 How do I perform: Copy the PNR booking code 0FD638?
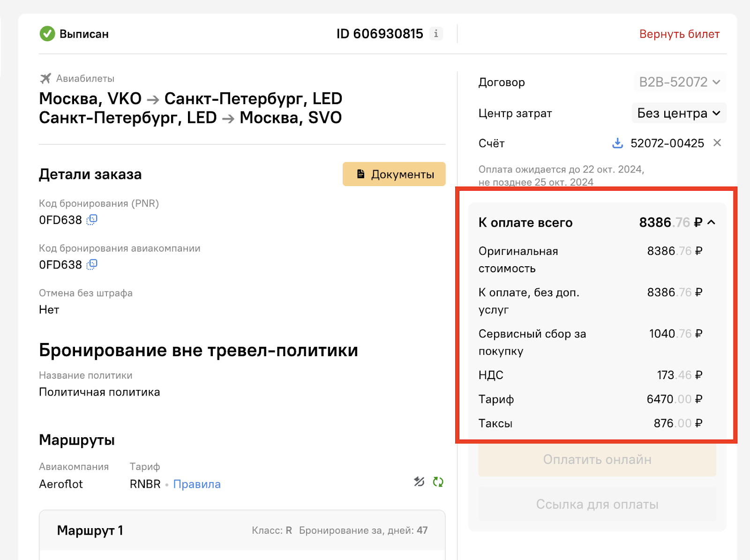pos(92,220)
